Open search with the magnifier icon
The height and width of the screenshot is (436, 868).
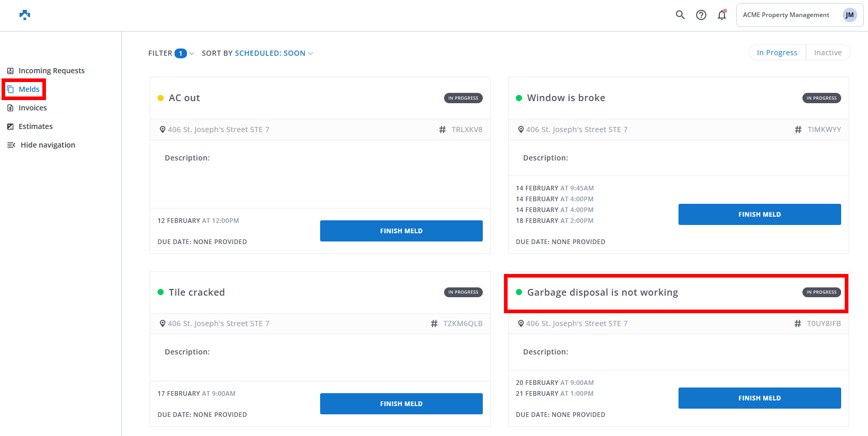[x=680, y=15]
